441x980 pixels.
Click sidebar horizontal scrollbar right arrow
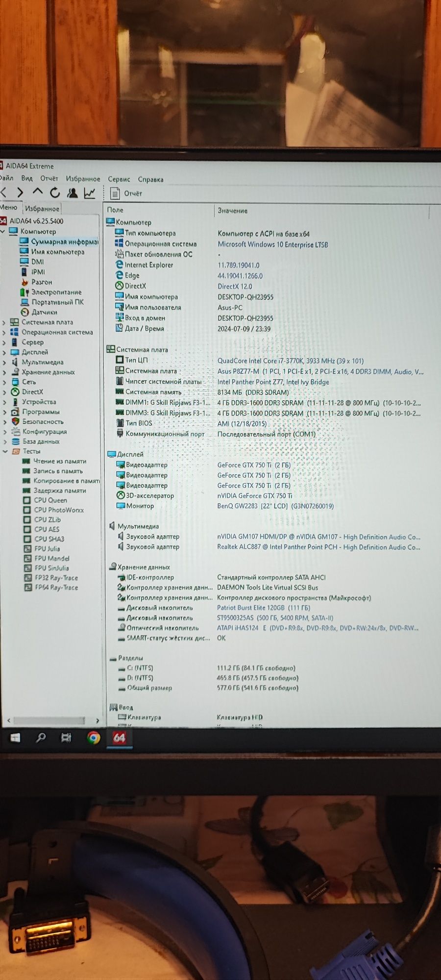[98, 720]
